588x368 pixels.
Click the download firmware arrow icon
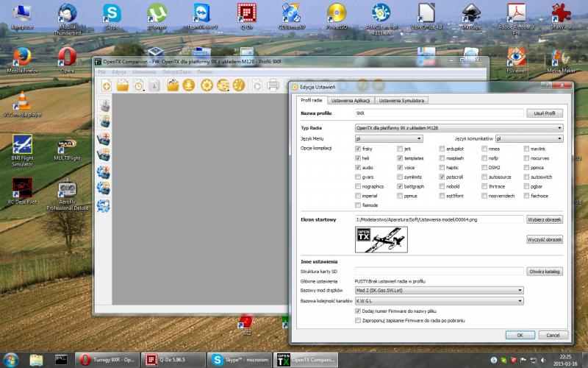[x=190, y=85]
